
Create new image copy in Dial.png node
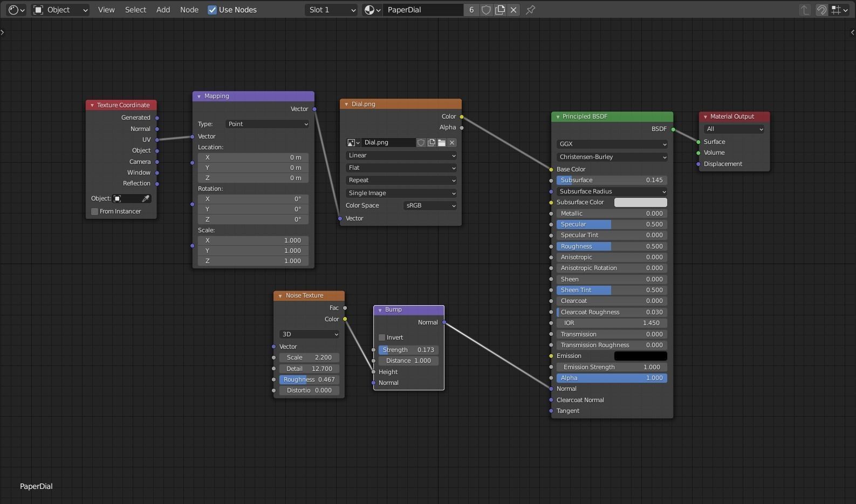[x=432, y=143]
